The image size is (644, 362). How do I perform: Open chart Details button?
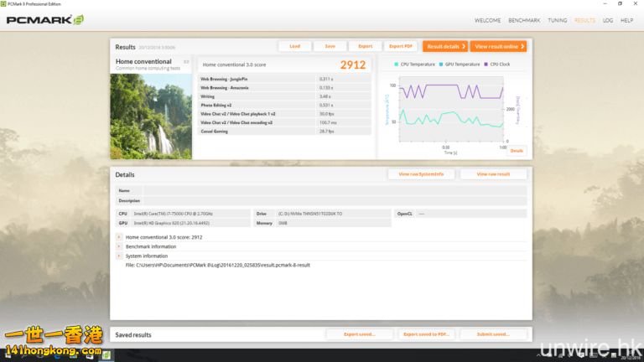point(517,151)
